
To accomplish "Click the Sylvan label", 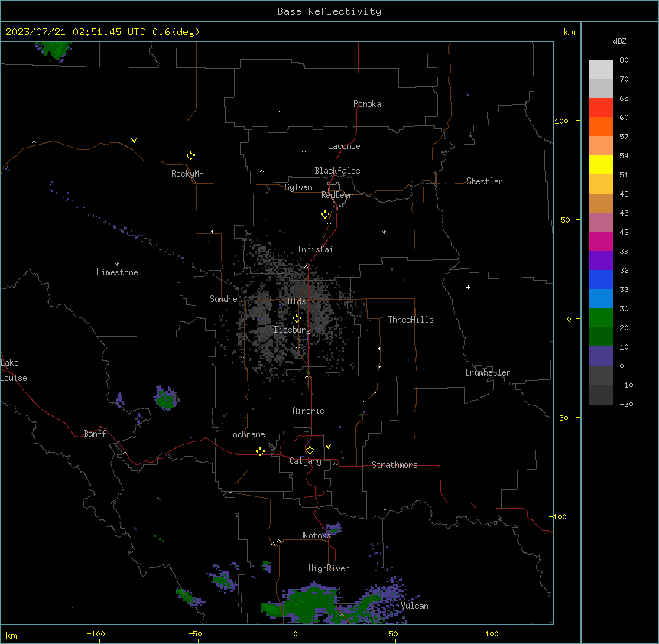I will coord(298,187).
